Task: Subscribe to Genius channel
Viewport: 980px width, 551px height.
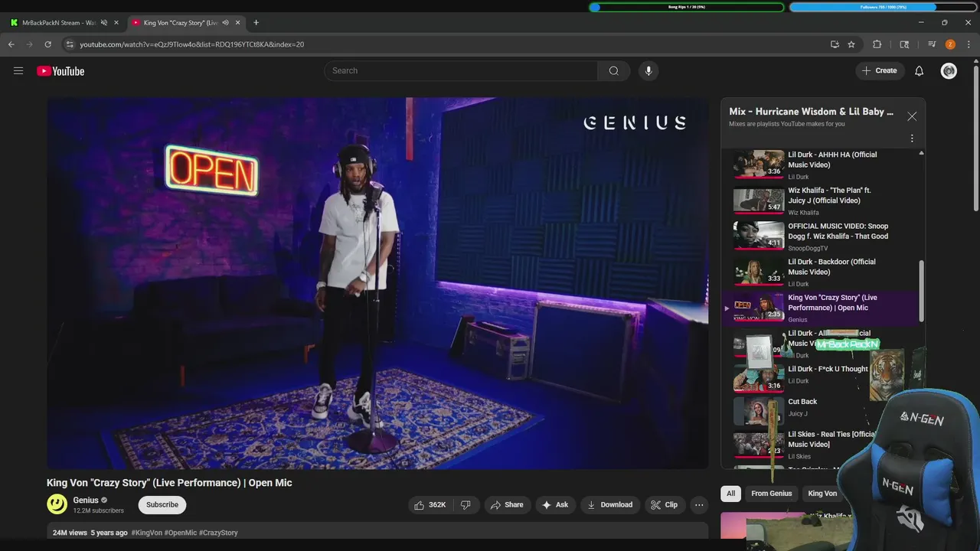Action: pos(162,505)
